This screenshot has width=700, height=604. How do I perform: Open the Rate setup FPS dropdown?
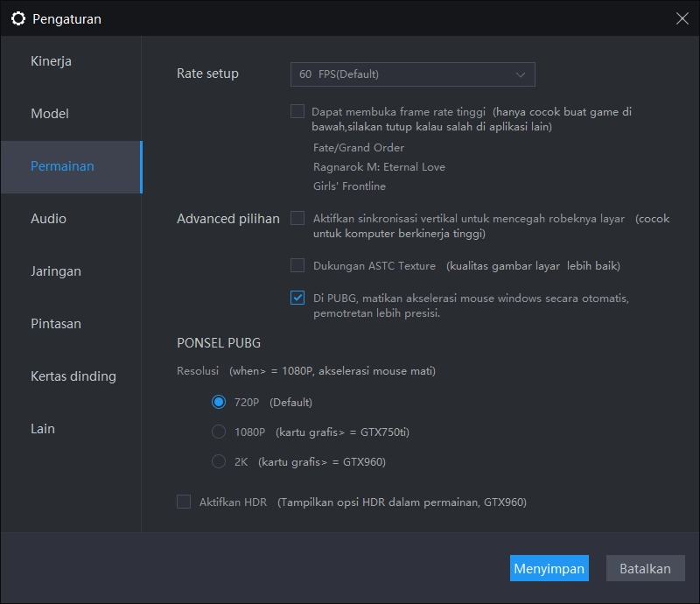click(x=412, y=74)
